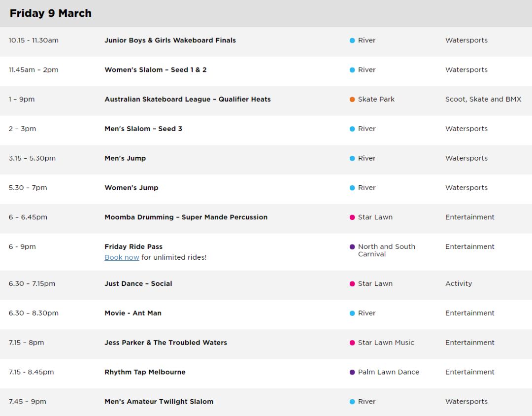The width and height of the screenshot is (532, 416).
Task: Click the orange Skate Park location dot
Action: pos(352,100)
